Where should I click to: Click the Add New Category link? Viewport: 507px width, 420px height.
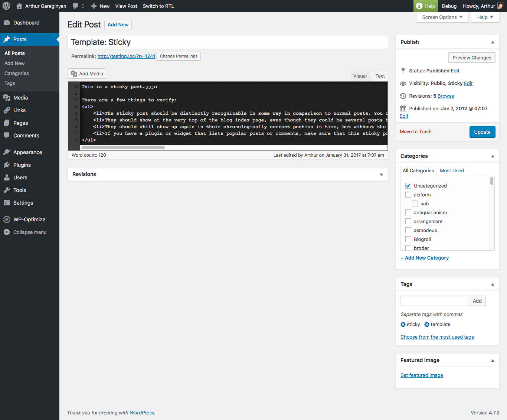pyautogui.click(x=425, y=258)
